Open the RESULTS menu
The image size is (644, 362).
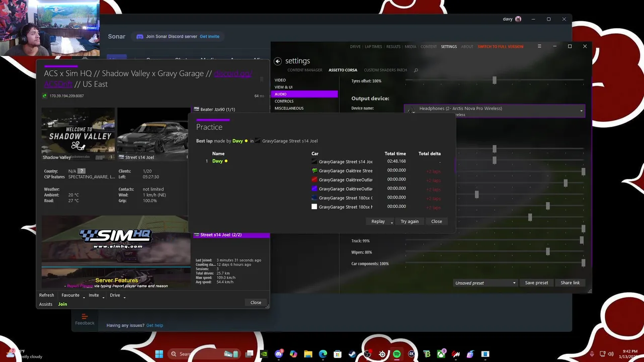[x=393, y=46]
